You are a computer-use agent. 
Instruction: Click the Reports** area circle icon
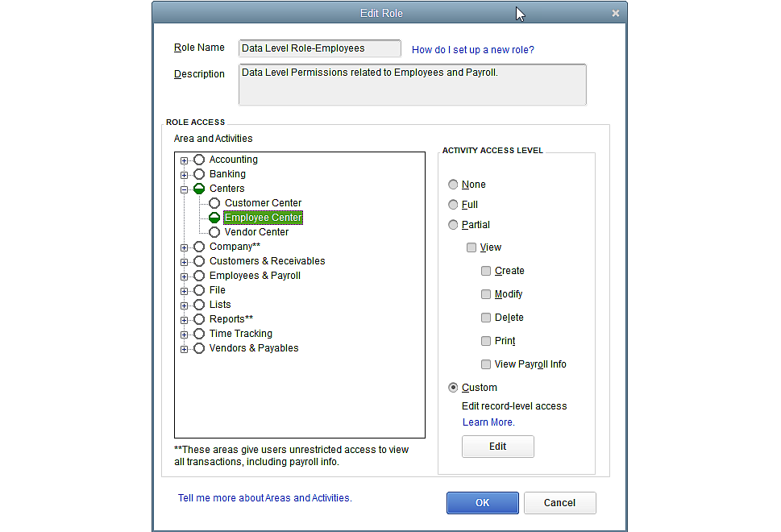coord(199,319)
